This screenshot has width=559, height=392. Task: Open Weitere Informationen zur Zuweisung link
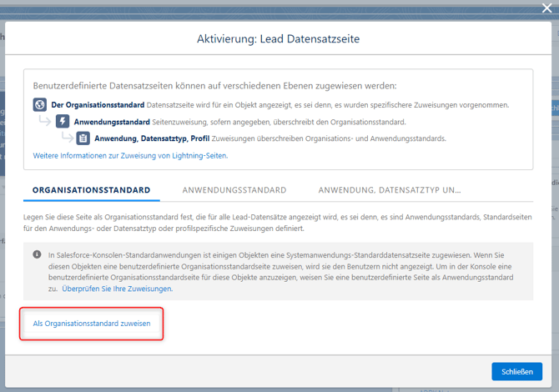130,156
